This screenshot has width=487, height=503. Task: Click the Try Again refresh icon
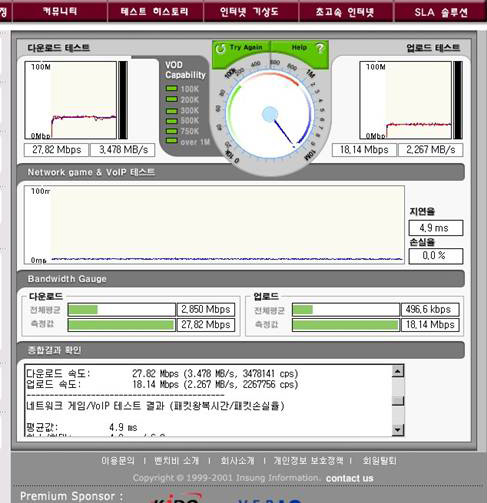click(220, 49)
